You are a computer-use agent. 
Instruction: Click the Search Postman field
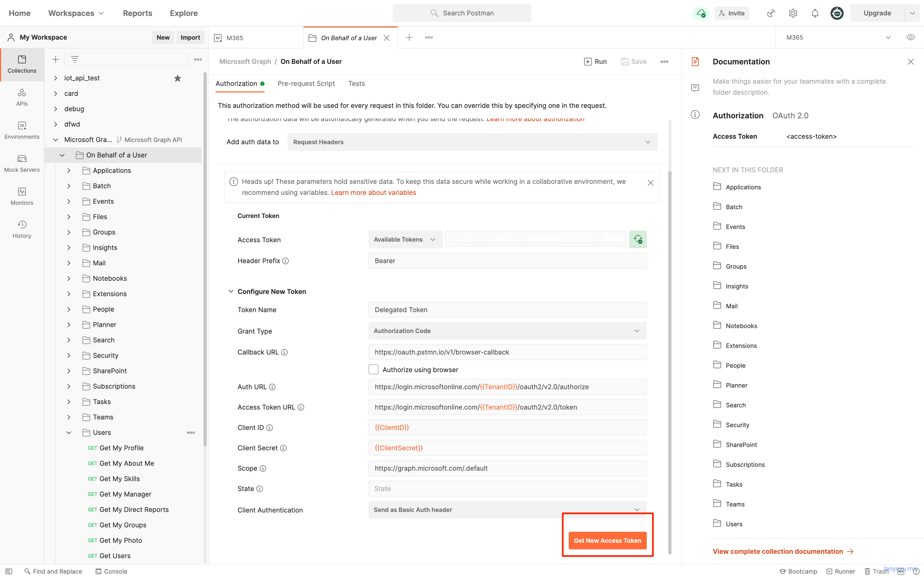click(462, 13)
